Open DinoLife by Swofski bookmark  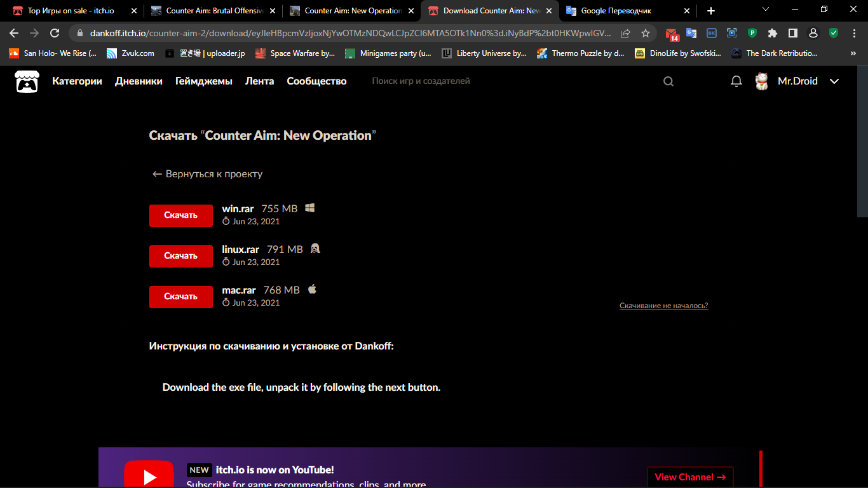tap(678, 53)
